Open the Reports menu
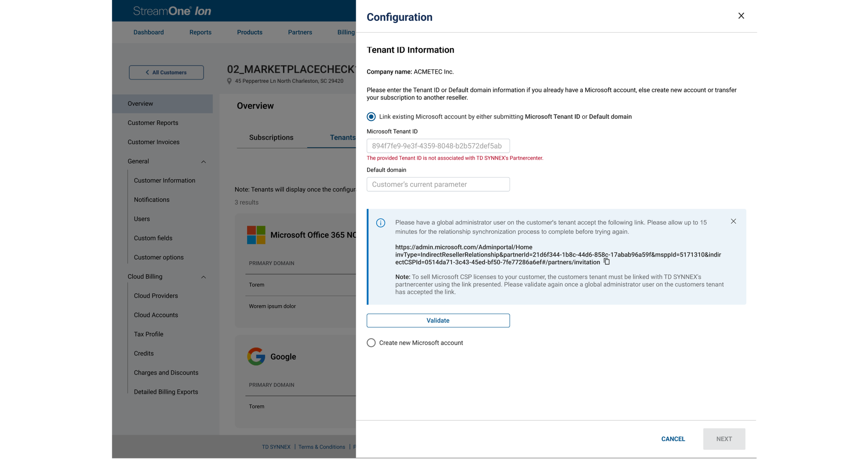Screen dimensions: 868x459 point(201,32)
